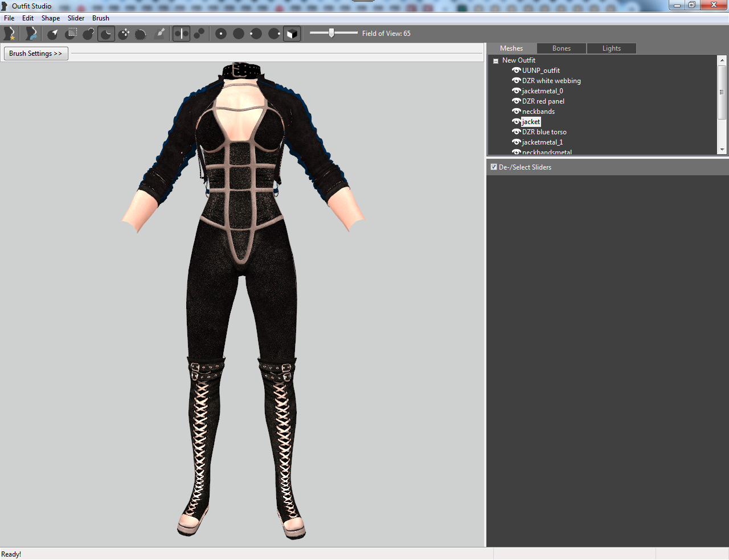Click the sphere with left-side dot button

(x=256, y=34)
